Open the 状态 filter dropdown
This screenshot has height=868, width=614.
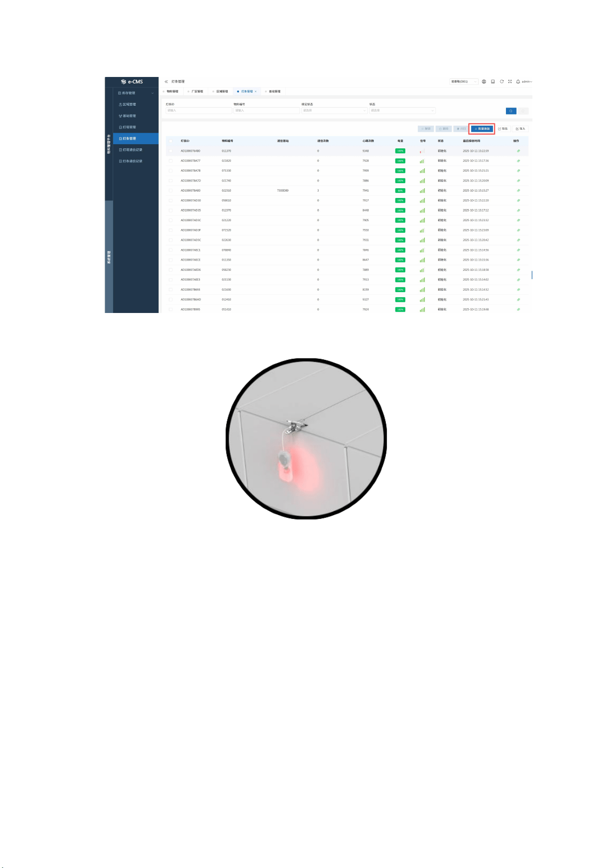click(402, 110)
